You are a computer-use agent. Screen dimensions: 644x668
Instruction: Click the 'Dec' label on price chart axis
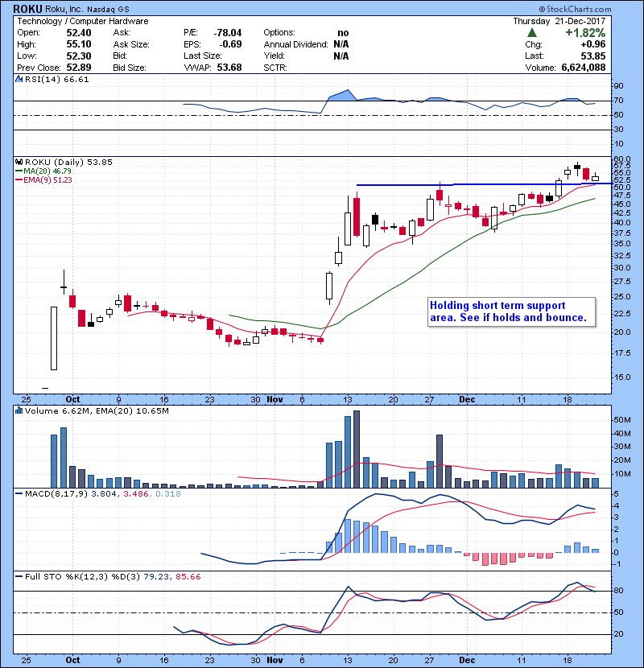[467, 399]
